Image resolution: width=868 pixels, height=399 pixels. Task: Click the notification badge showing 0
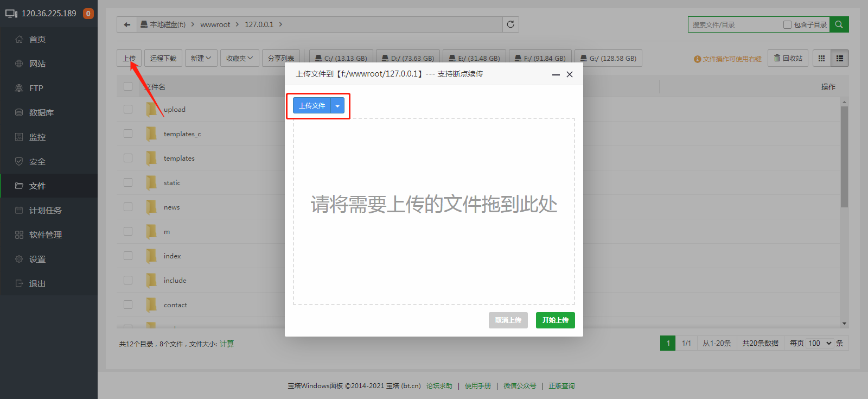tap(88, 14)
